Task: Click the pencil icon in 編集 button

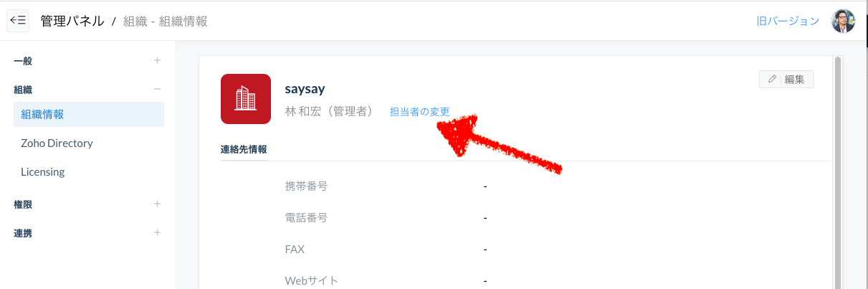Action: click(x=772, y=79)
